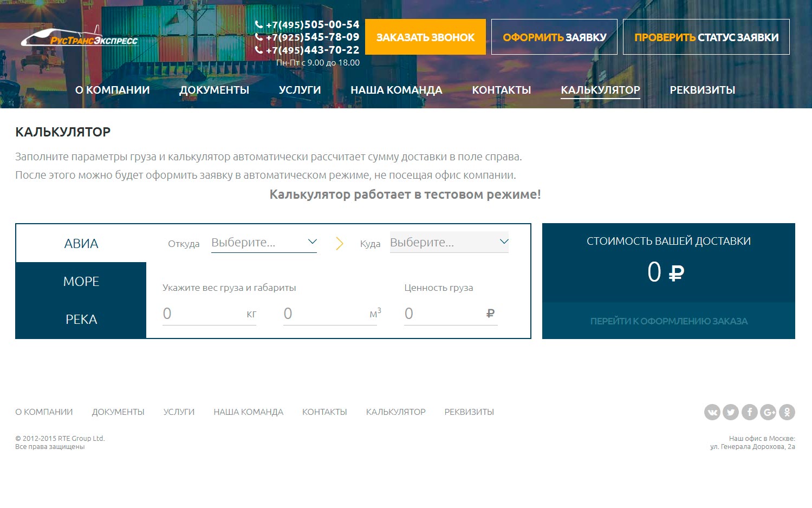Open the Twitter social icon
The width and height of the screenshot is (812, 508).
click(731, 412)
